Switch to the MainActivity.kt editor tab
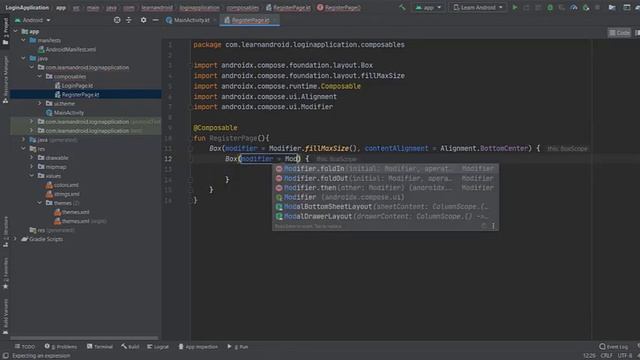This screenshot has height=360, width=640. (188, 20)
